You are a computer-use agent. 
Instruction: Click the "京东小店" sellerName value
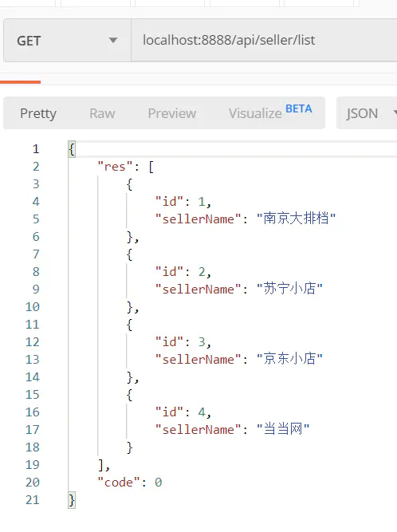click(x=289, y=359)
